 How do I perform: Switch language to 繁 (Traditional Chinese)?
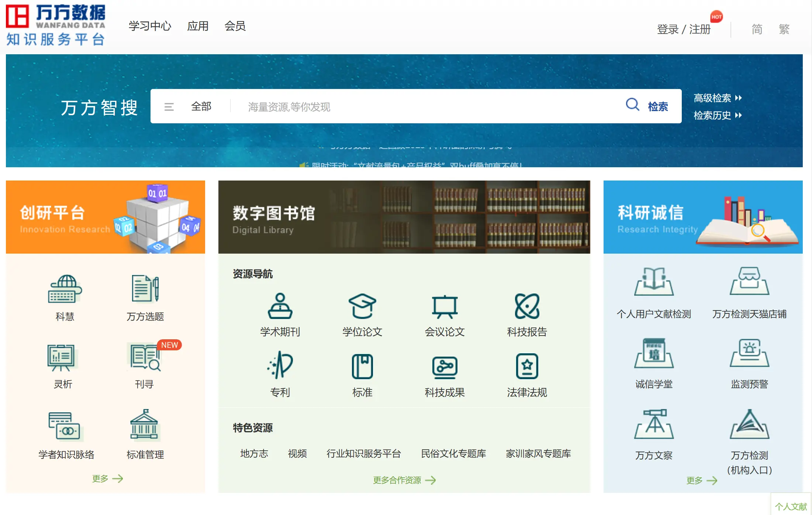(784, 29)
